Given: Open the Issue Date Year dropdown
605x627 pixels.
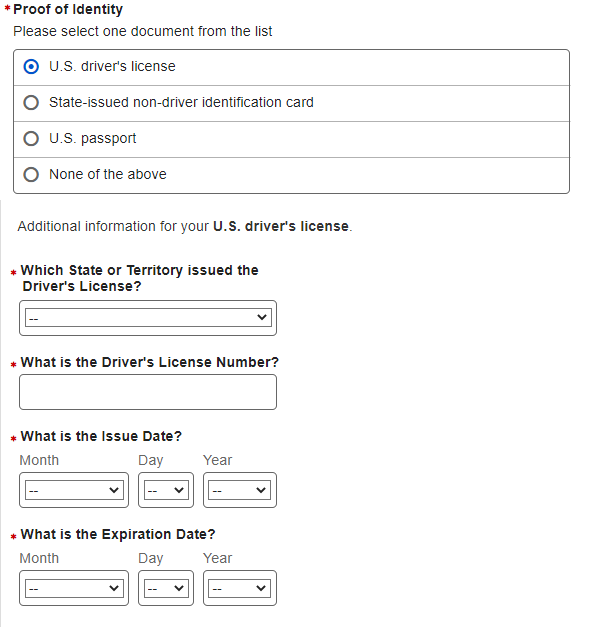Looking at the screenshot, I should pos(240,491).
